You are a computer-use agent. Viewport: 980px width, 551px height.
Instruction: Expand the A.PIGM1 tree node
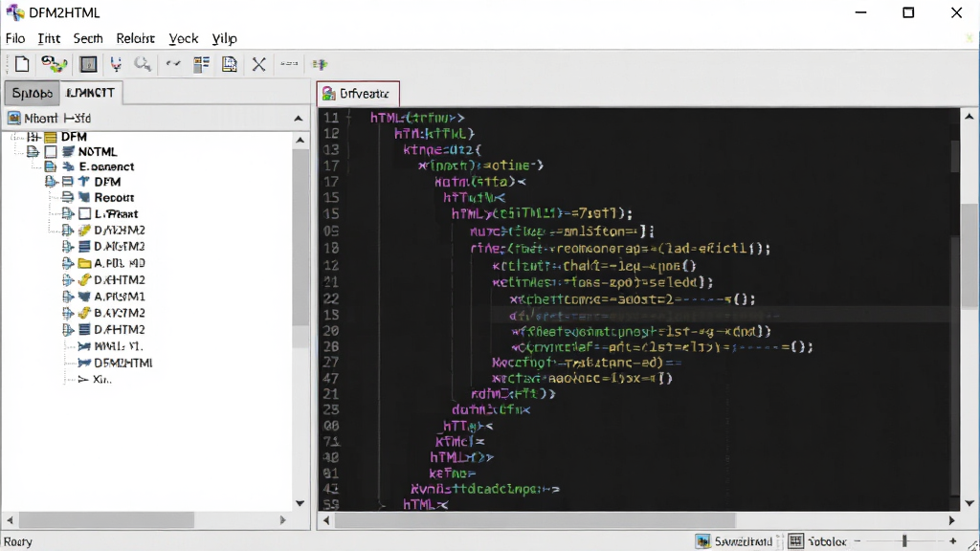68,297
